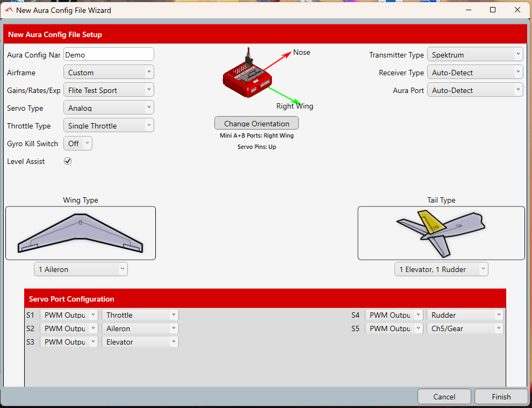
Task: Click the Aura Config Name text field
Action: [109, 55]
